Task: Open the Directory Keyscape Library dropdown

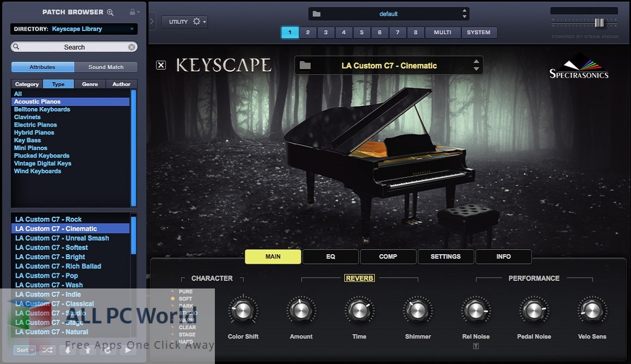Action: click(x=73, y=29)
